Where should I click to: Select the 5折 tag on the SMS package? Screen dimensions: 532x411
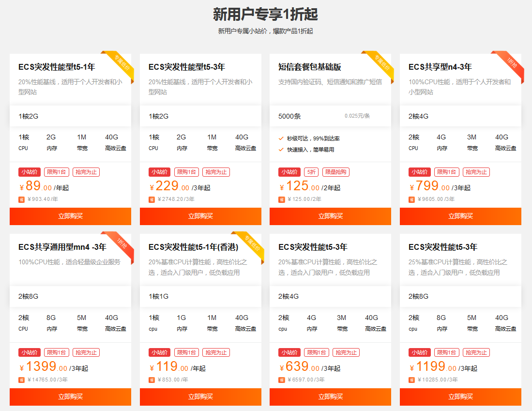click(x=311, y=172)
